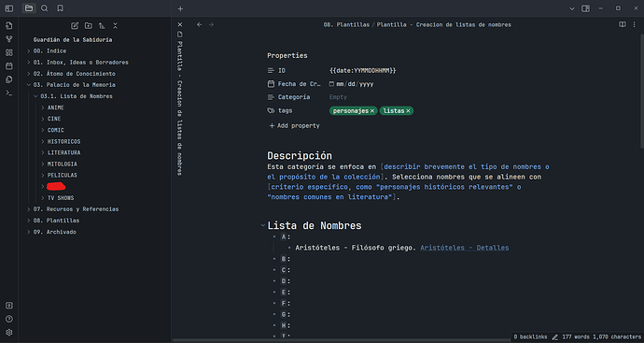The height and width of the screenshot is (343, 644).
Task: Click the tags property icon
Action: click(x=271, y=110)
